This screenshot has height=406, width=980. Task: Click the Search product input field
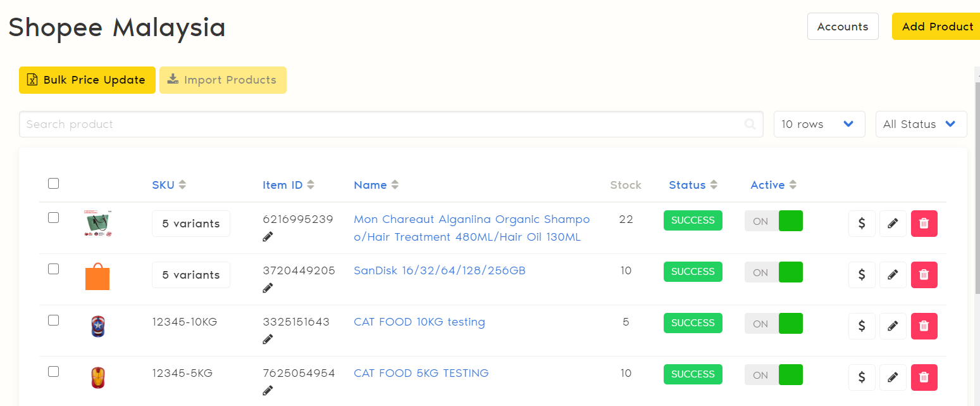[x=380, y=124]
